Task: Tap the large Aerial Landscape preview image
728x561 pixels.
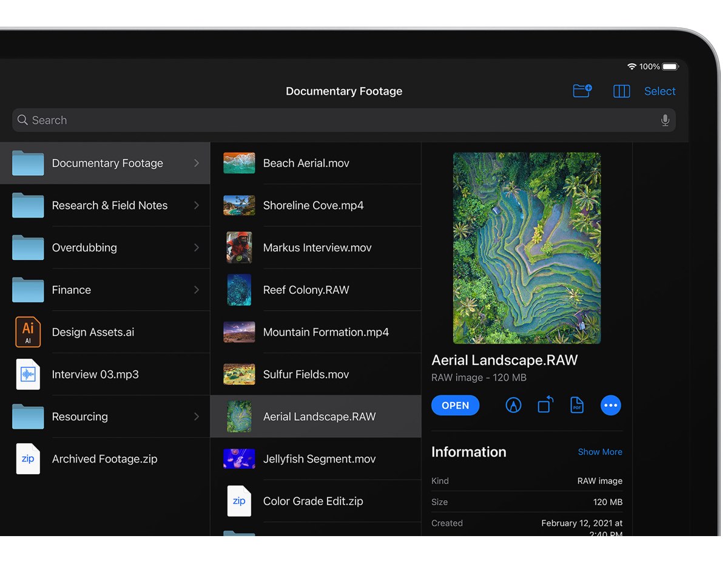Action: [x=527, y=248]
